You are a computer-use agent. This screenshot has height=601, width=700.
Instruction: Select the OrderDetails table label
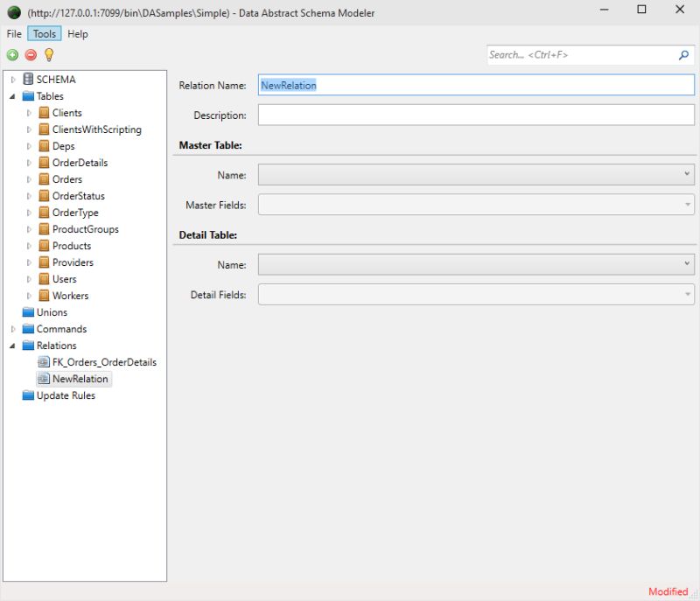coord(80,163)
